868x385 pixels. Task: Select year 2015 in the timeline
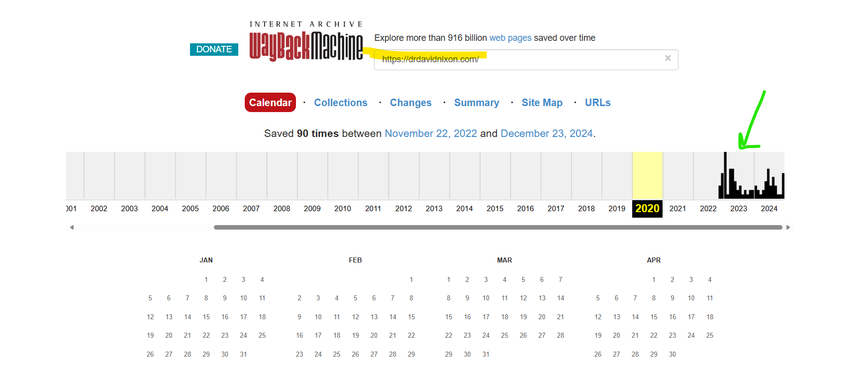coord(495,209)
